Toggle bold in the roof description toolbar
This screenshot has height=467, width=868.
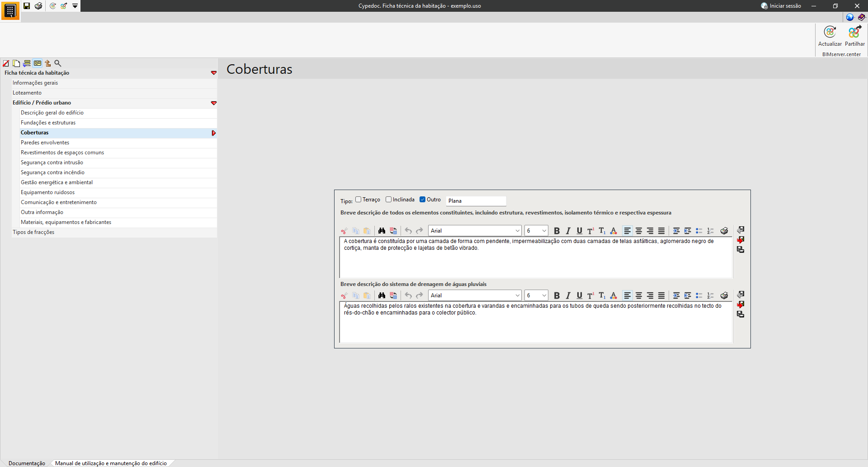coord(557,231)
